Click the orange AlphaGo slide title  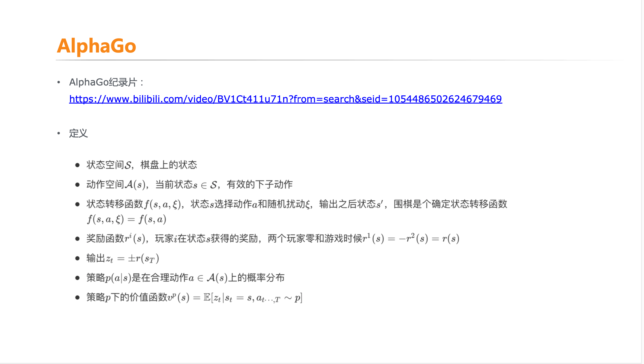(x=96, y=46)
